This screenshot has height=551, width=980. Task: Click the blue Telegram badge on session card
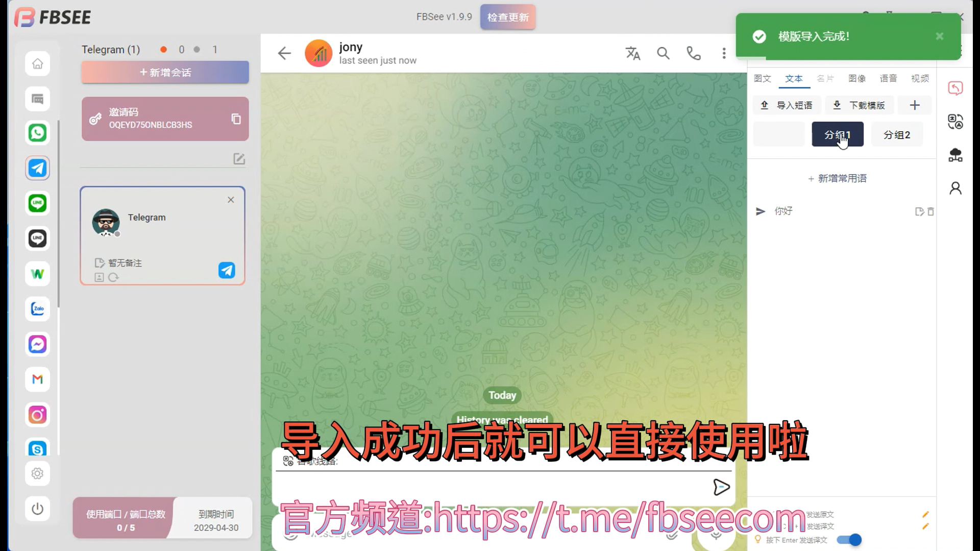pyautogui.click(x=227, y=270)
